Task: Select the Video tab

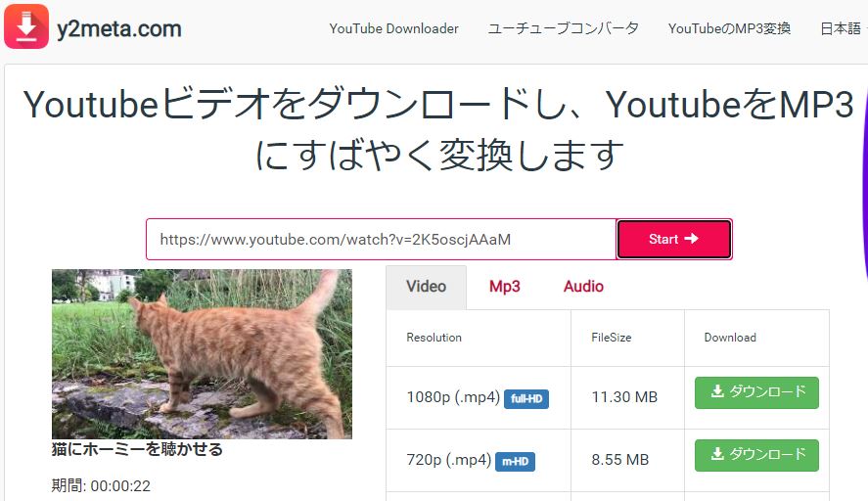Action: coord(427,287)
